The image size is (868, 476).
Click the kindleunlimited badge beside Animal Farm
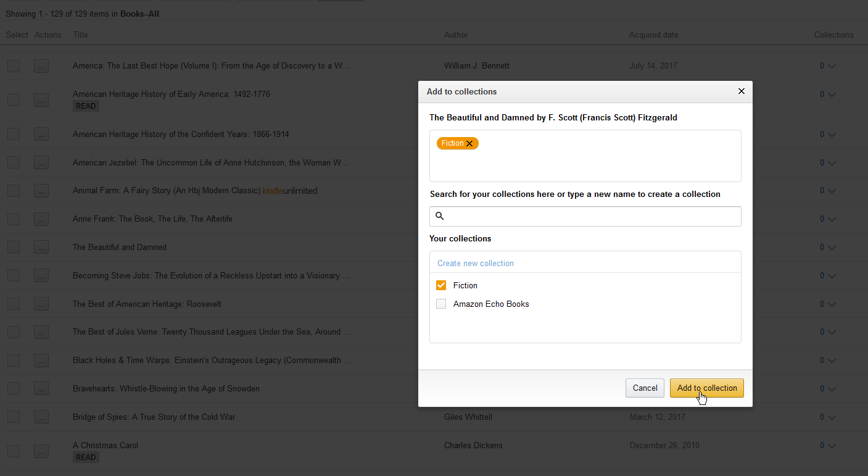290,191
